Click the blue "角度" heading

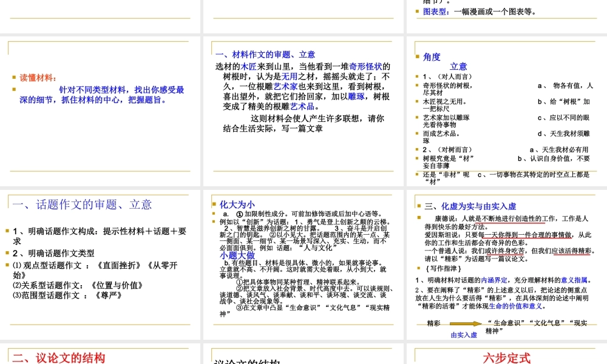(432, 57)
